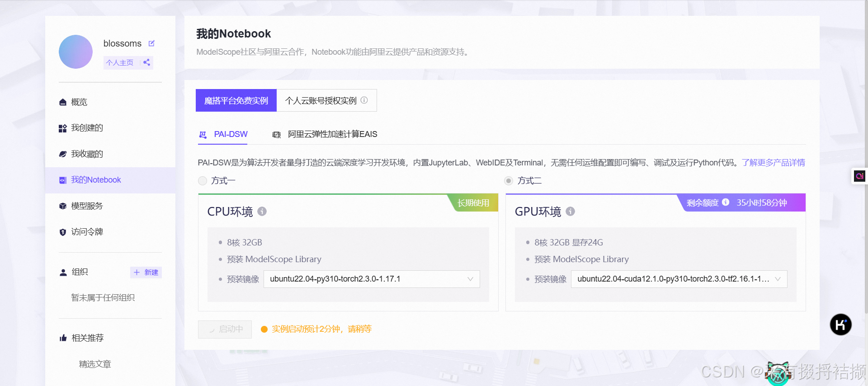868x386 pixels.
Task: Click the PAI-DSW tab icon
Action: coord(203,135)
